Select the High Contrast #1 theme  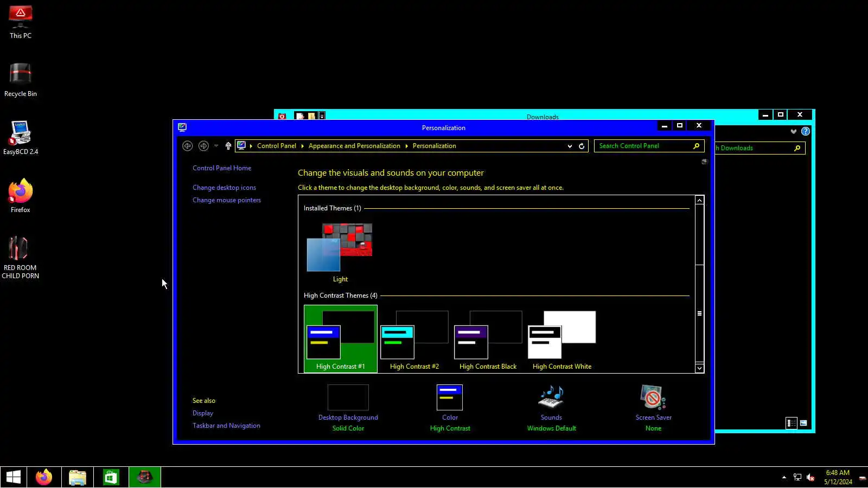coord(341,339)
